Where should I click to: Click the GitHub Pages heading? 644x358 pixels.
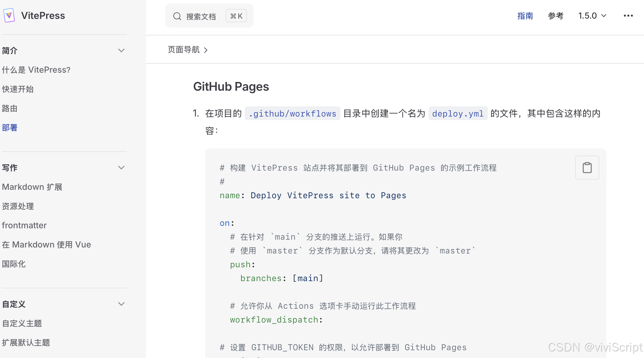(231, 86)
